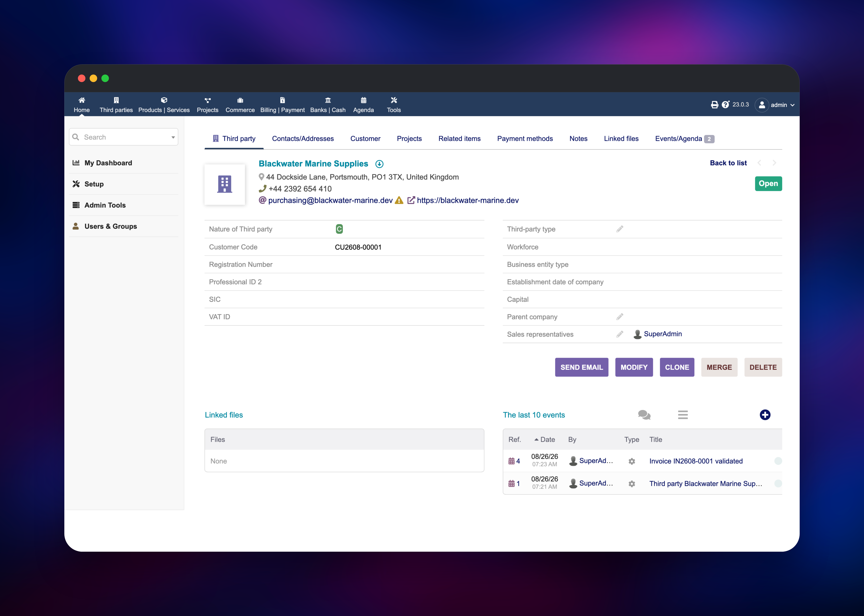Add new event plus icon
This screenshot has height=616, width=864.
click(765, 415)
